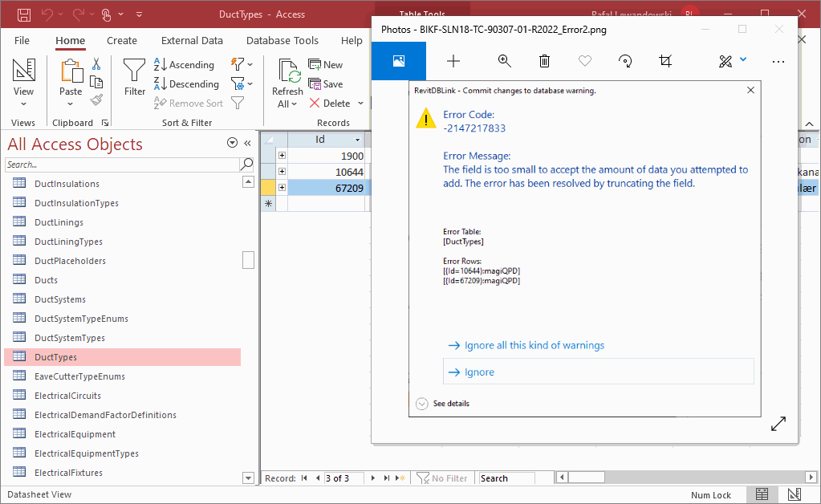Click Photos Zoom magnifier icon

click(x=504, y=61)
